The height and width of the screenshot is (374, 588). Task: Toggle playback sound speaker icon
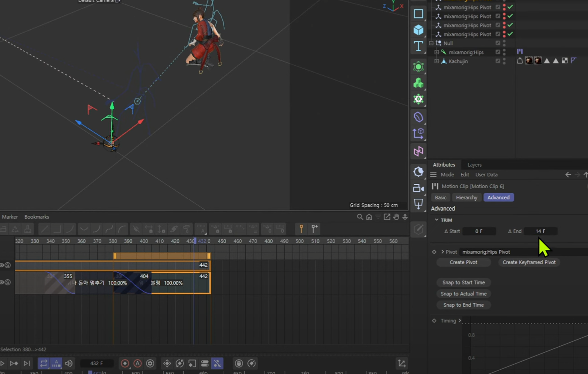click(69, 363)
